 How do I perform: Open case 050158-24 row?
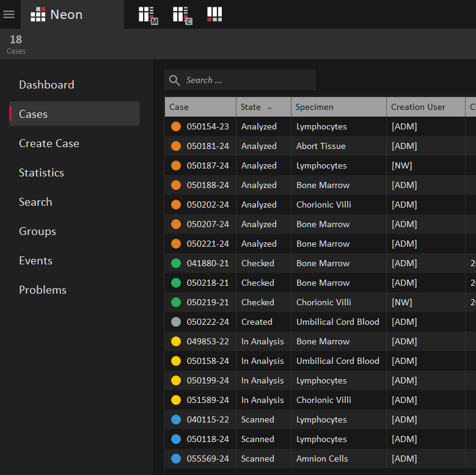tap(208, 361)
